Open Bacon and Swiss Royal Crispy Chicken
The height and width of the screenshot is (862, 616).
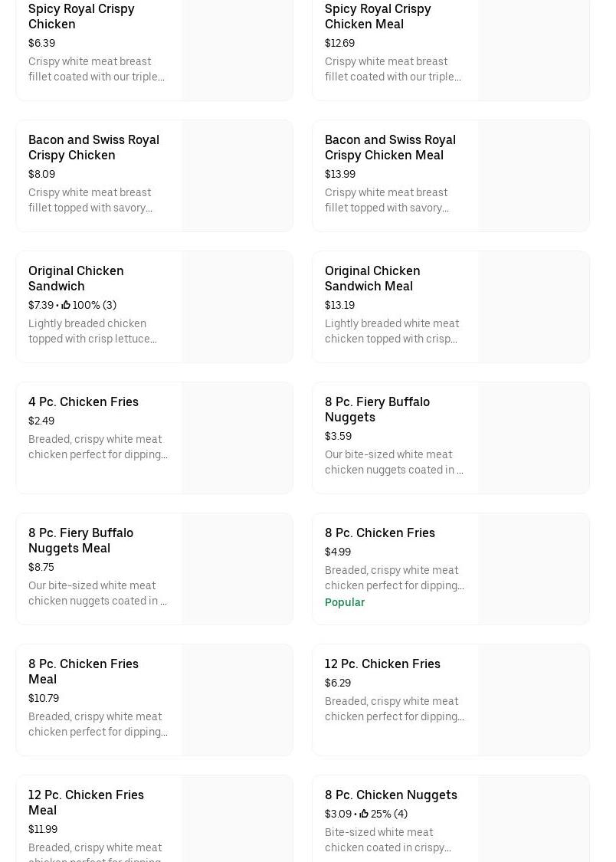[93, 147]
